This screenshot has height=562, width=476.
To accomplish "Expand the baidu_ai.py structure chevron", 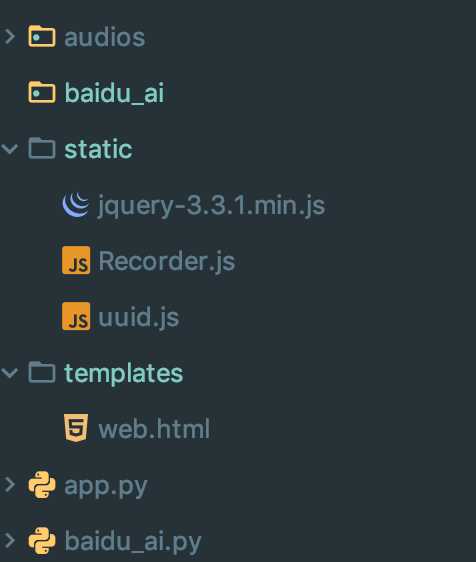I will coord(10,540).
